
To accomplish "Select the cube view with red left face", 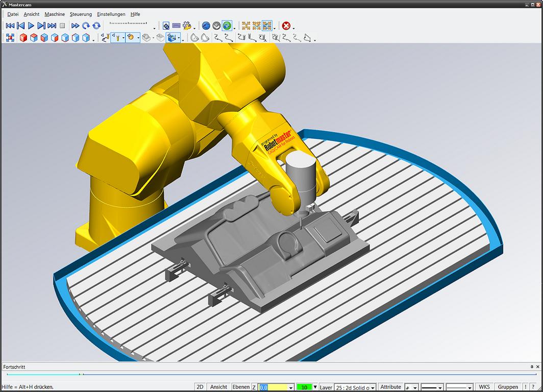I will click(44, 38).
